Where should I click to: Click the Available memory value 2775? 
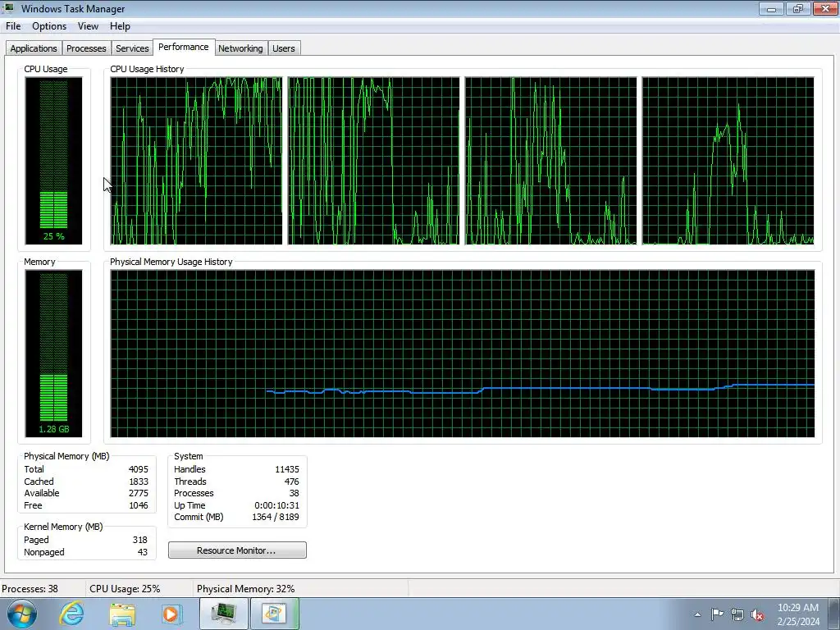[x=138, y=493]
